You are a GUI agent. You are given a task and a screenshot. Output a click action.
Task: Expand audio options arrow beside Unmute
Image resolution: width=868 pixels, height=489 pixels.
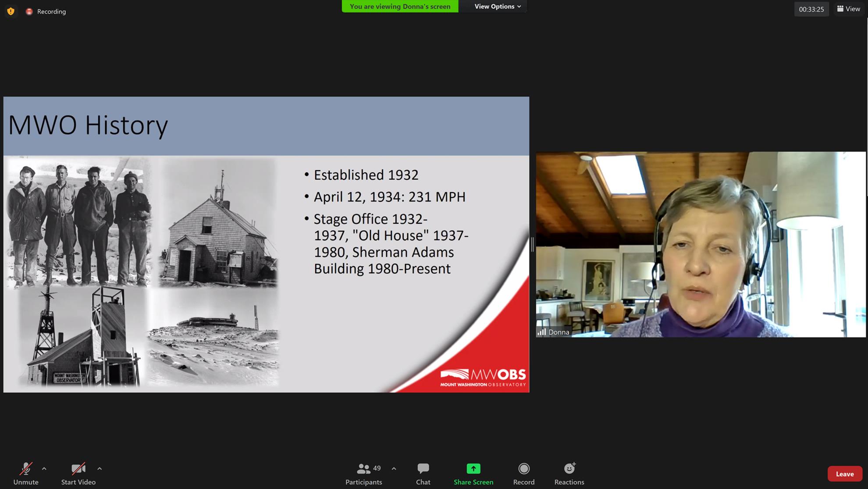pyautogui.click(x=44, y=469)
